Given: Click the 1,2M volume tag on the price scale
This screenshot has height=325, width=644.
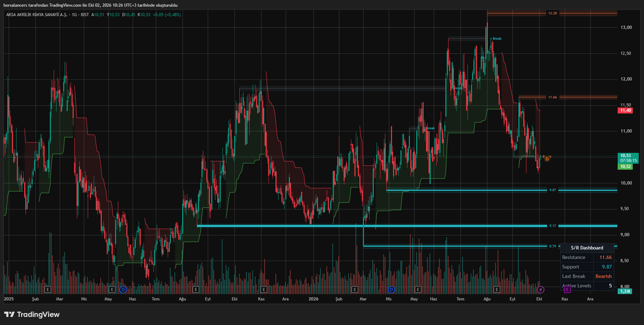Looking at the screenshot, I should point(625,291).
